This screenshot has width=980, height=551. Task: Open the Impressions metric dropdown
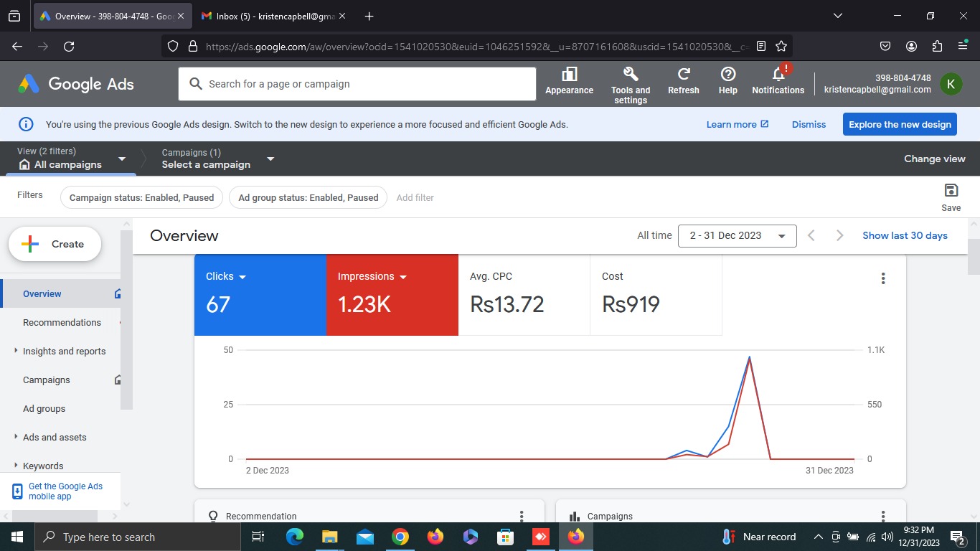pos(403,277)
